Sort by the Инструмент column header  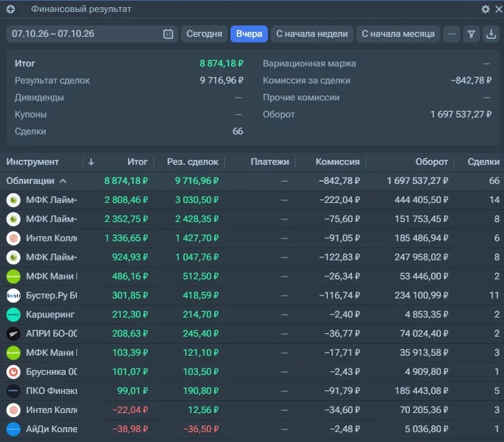(33, 162)
